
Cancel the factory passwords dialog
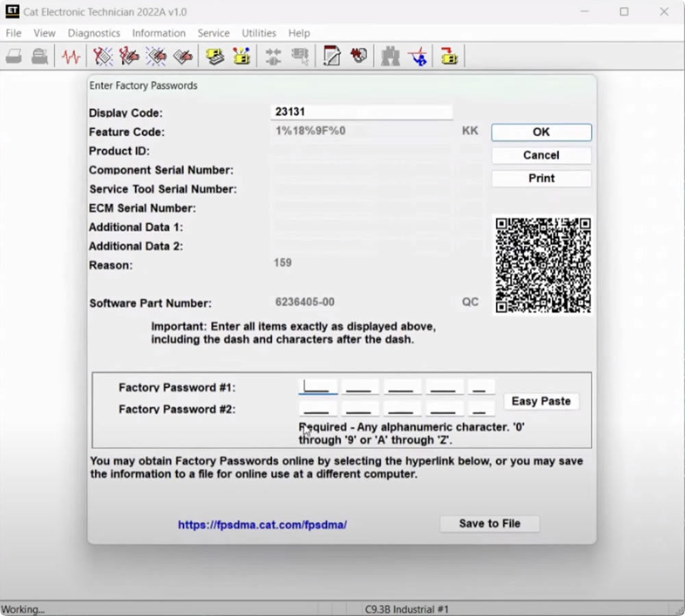point(541,155)
